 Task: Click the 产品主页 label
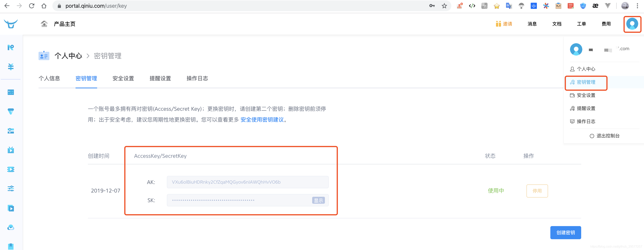tap(65, 24)
